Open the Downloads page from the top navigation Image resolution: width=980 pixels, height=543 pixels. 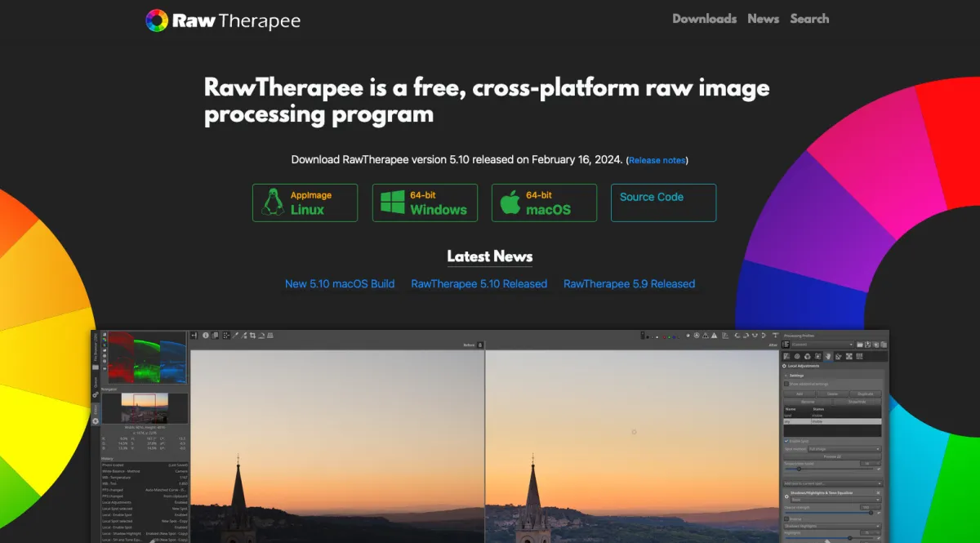pyautogui.click(x=704, y=19)
